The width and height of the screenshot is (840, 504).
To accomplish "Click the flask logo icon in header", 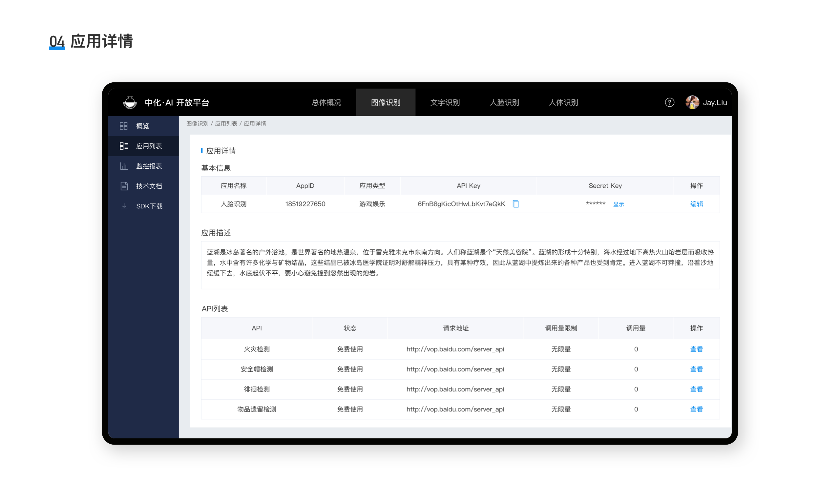I will click(x=129, y=102).
